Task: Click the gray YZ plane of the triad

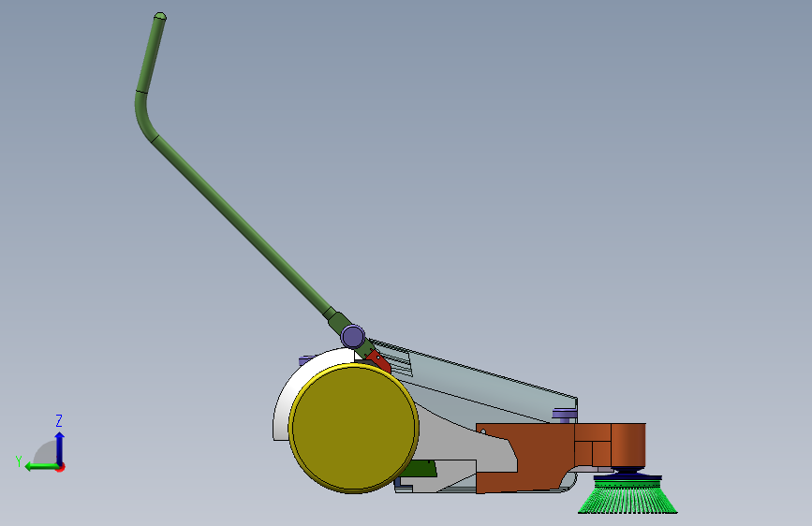Action: [x=47, y=454]
